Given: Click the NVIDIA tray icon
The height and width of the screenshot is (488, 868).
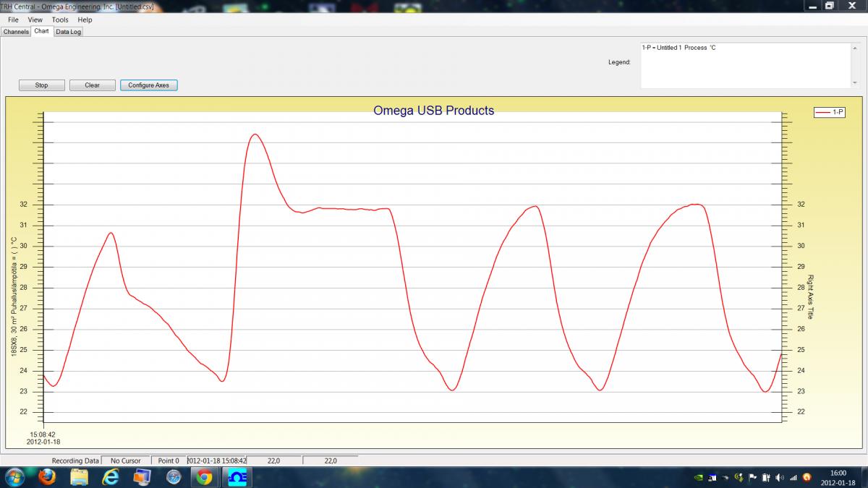Looking at the screenshot, I should tap(697, 477).
